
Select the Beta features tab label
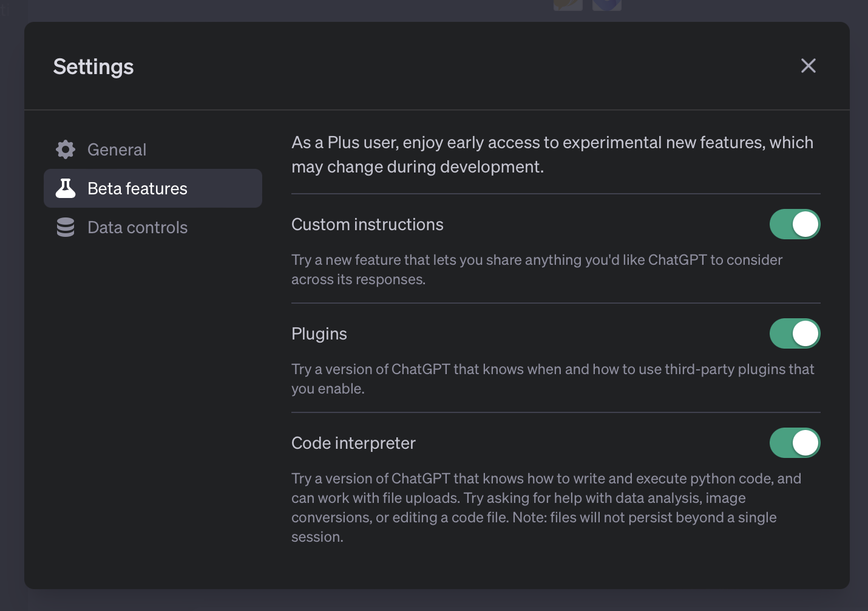pos(137,188)
